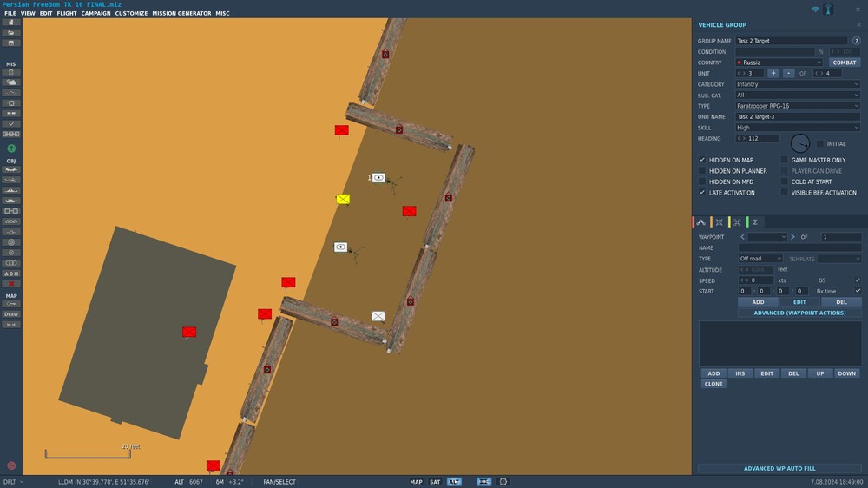Viewport: 868px width, 488px height.
Task: Click the green fly mission arrow icon
Action: [x=11, y=148]
